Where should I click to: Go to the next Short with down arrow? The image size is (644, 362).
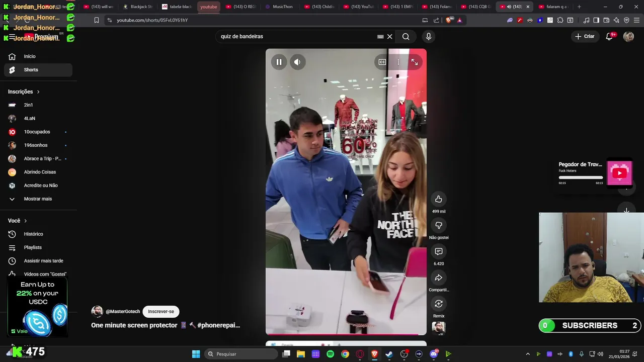[626, 211]
